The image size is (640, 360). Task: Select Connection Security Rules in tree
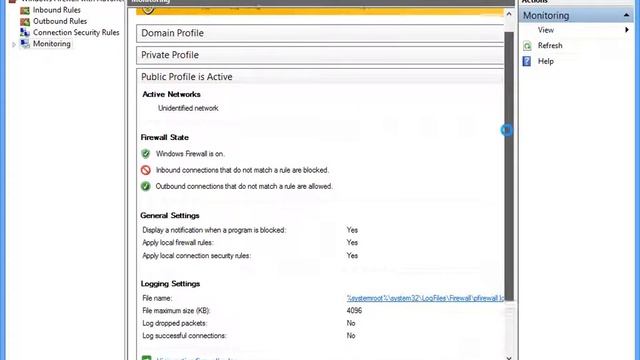click(76, 32)
